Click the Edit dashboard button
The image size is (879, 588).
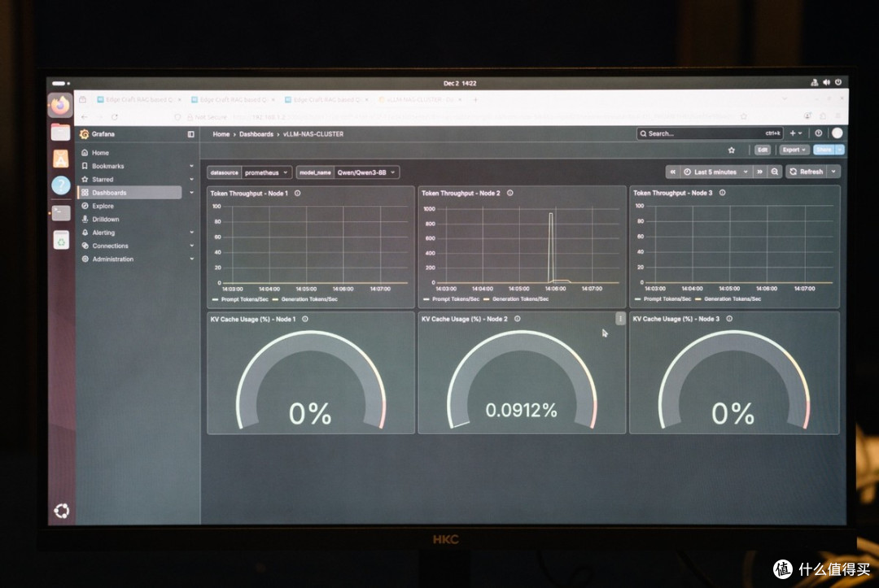[763, 150]
